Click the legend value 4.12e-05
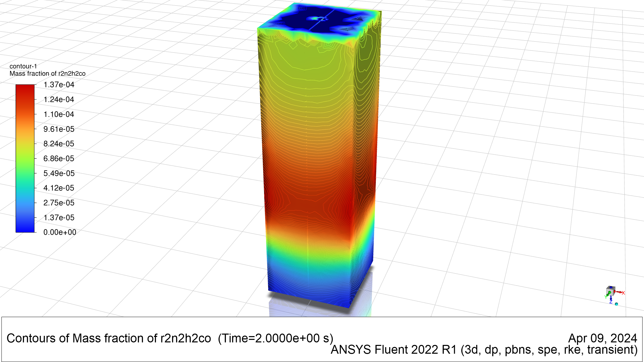Screen dimensions: 644x362 (59, 188)
